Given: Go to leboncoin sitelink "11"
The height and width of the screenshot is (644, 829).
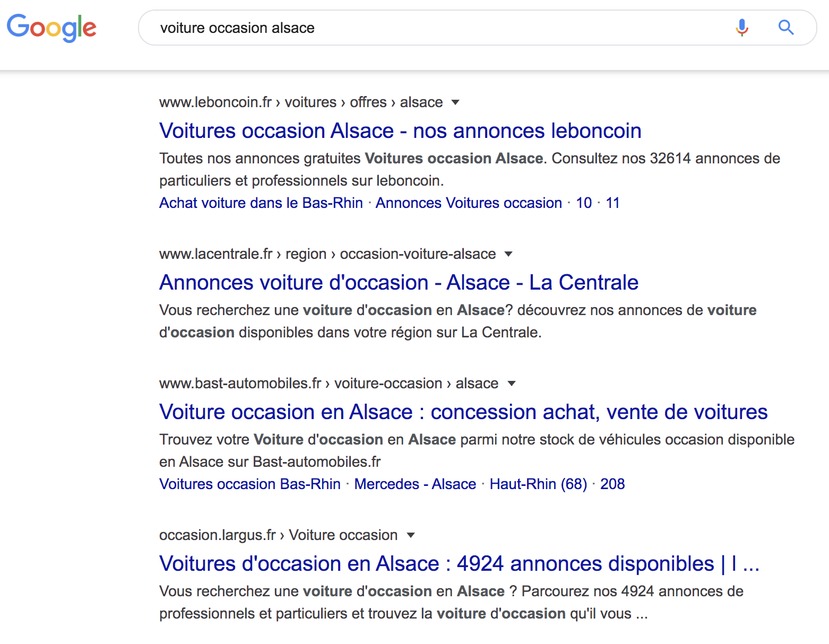Looking at the screenshot, I should coord(612,203).
